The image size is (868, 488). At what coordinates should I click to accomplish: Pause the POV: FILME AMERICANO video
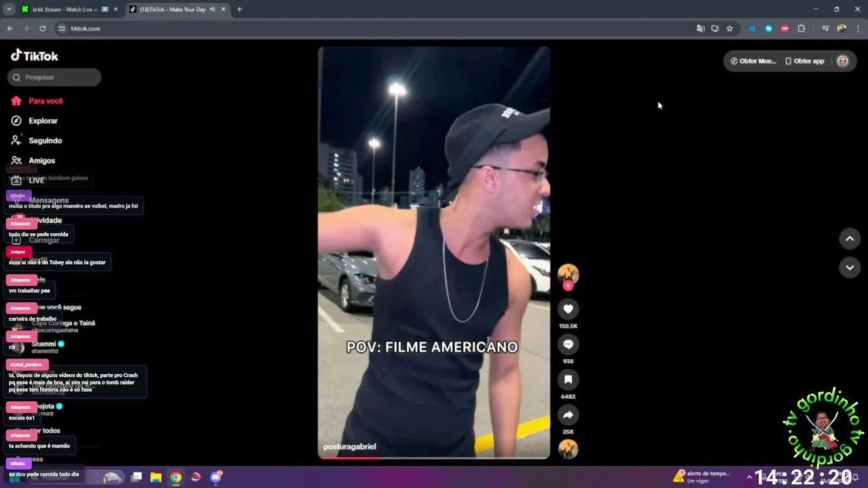(x=434, y=252)
